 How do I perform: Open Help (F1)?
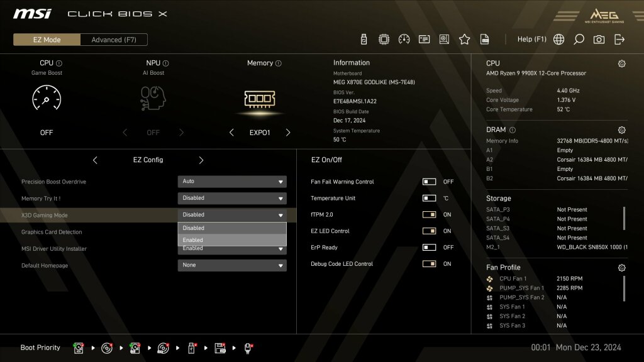(x=532, y=40)
